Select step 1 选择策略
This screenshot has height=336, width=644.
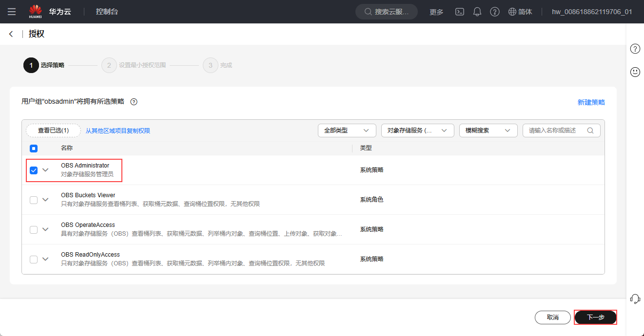(x=44, y=65)
